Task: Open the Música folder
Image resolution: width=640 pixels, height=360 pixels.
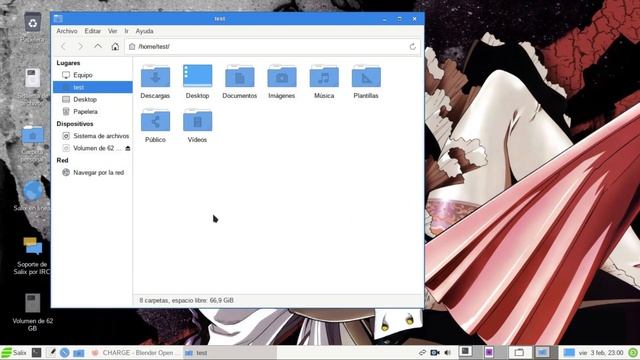Action: coord(324,81)
